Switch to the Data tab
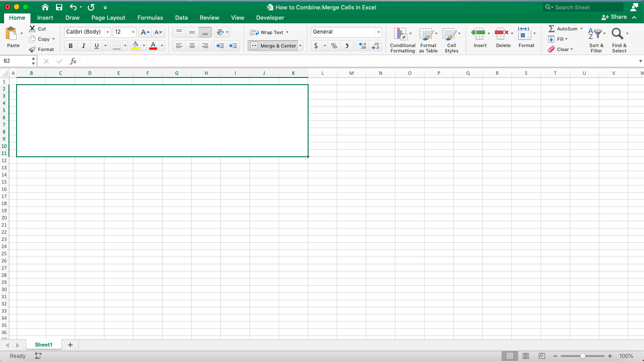Screen dimensions: 644x361 click(x=181, y=18)
